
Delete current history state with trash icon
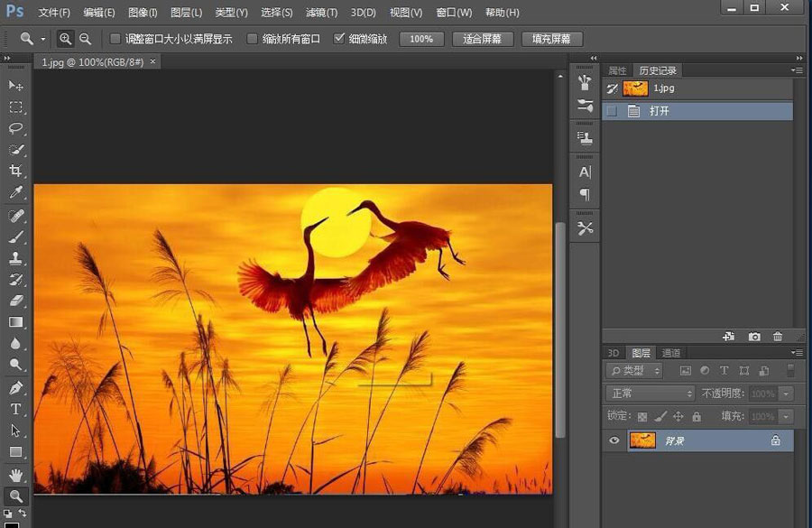tap(778, 337)
